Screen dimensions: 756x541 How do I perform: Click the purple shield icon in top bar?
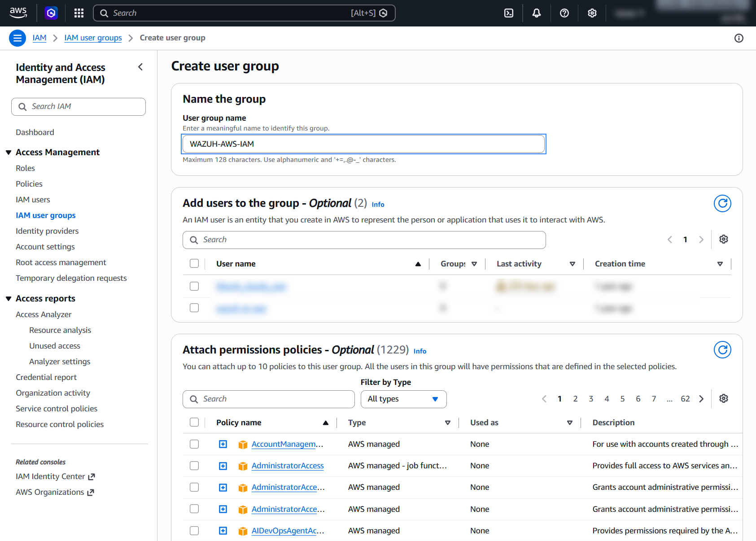coord(51,13)
